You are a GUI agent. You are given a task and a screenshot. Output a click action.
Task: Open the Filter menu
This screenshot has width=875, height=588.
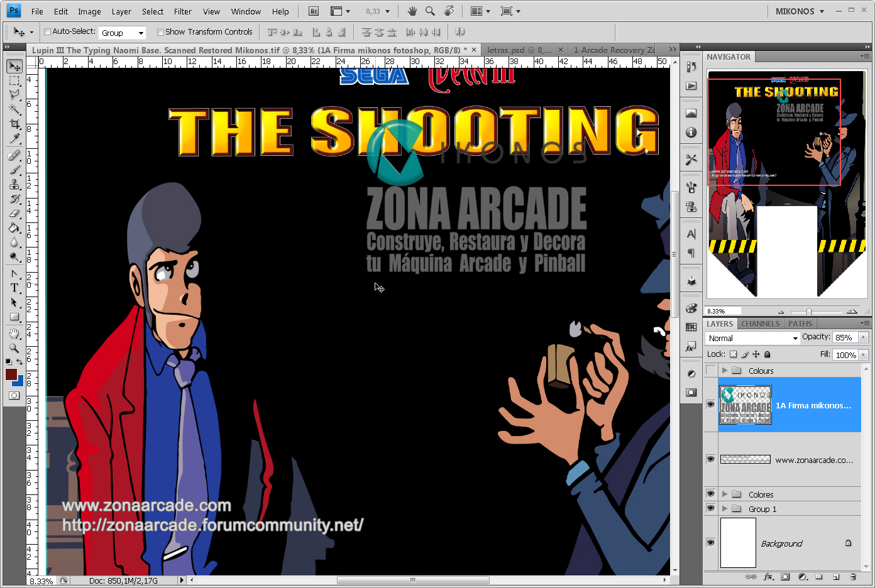pyautogui.click(x=183, y=11)
